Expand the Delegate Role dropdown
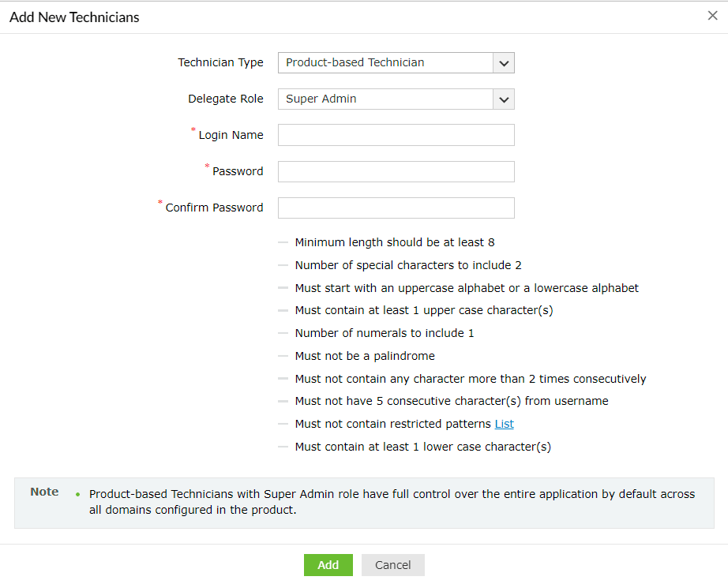 tap(395, 99)
